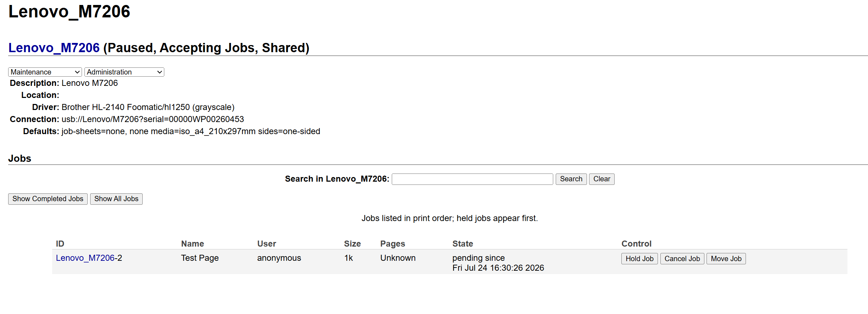Screen dimensions: 868x314
Task: Click the Pages column header
Action: (392, 244)
